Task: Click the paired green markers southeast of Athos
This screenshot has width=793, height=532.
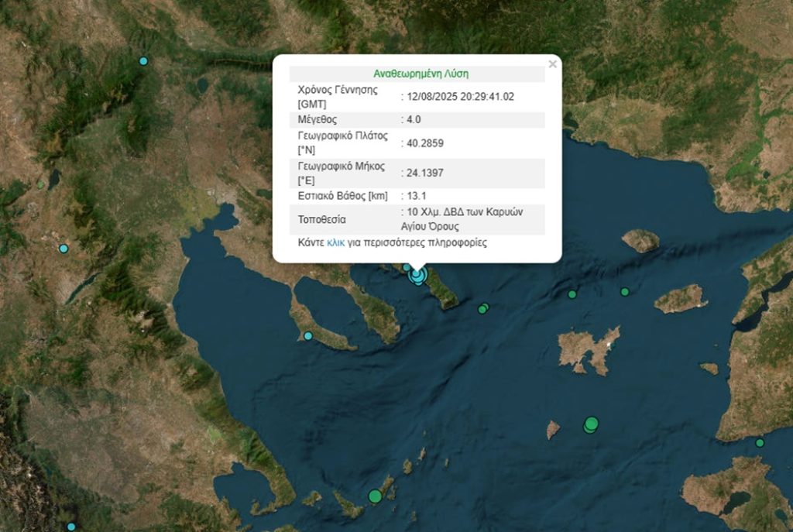Action: pos(483,308)
